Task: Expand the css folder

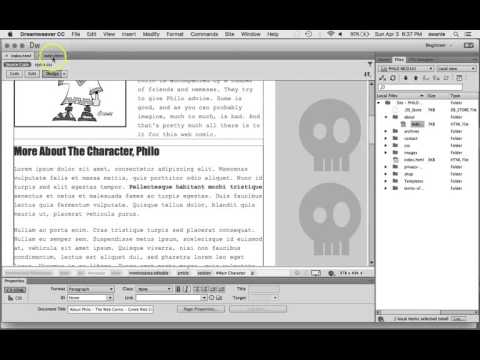Action: click(x=386, y=145)
